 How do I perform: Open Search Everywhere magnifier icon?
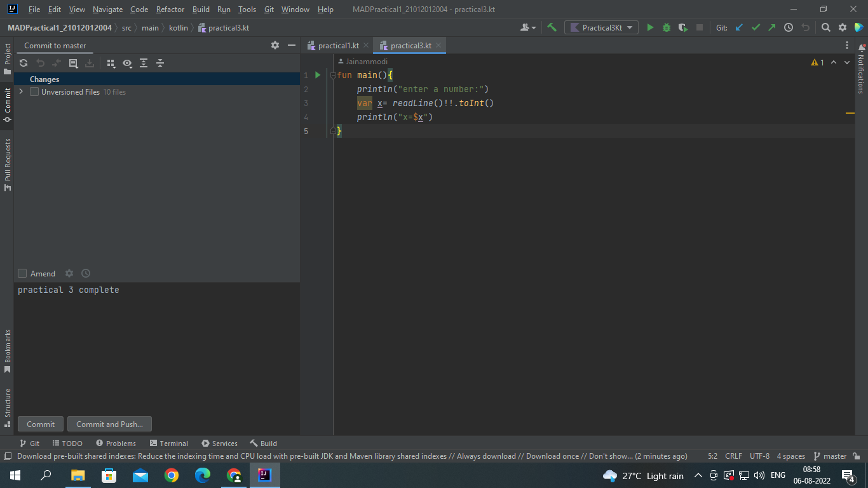tap(826, 27)
